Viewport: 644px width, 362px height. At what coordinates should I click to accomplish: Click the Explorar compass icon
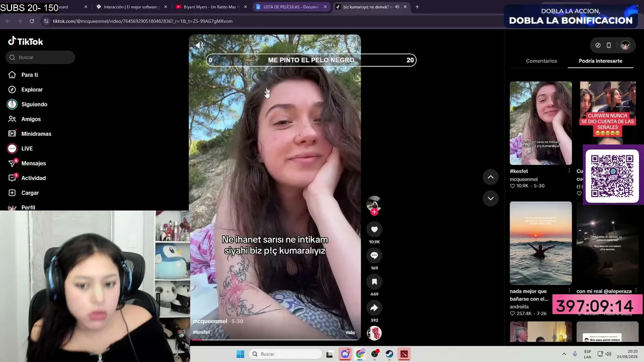coord(12,89)
